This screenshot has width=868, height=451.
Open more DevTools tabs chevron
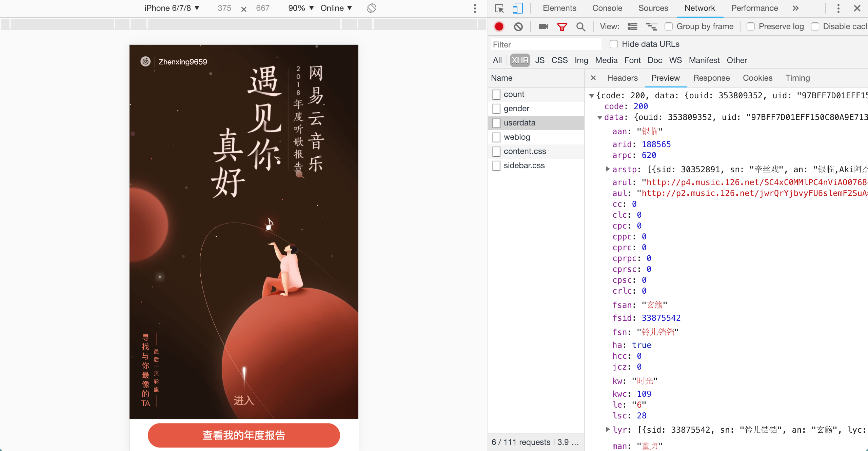click(x=796, y=8)
